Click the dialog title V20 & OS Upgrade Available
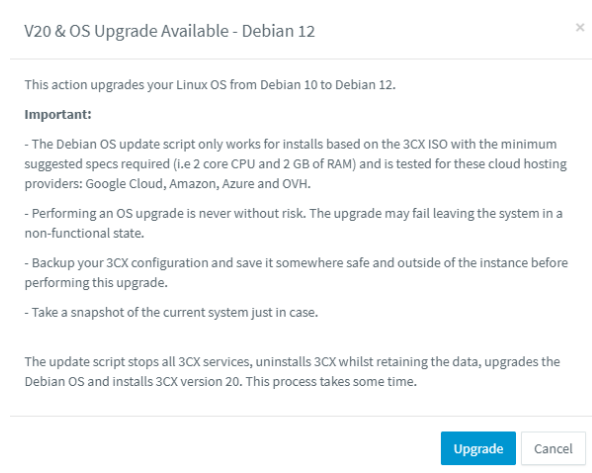The height and width of the screenshot is (473, 592). pos(126,31)
